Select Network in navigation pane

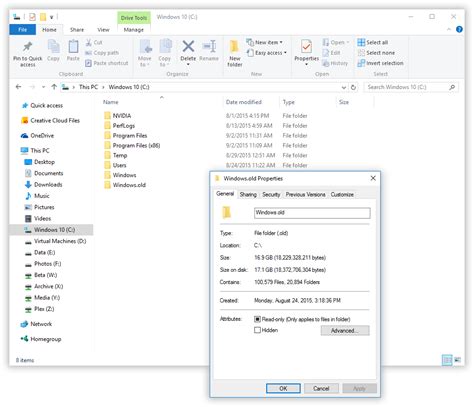(x=36, y=324)
